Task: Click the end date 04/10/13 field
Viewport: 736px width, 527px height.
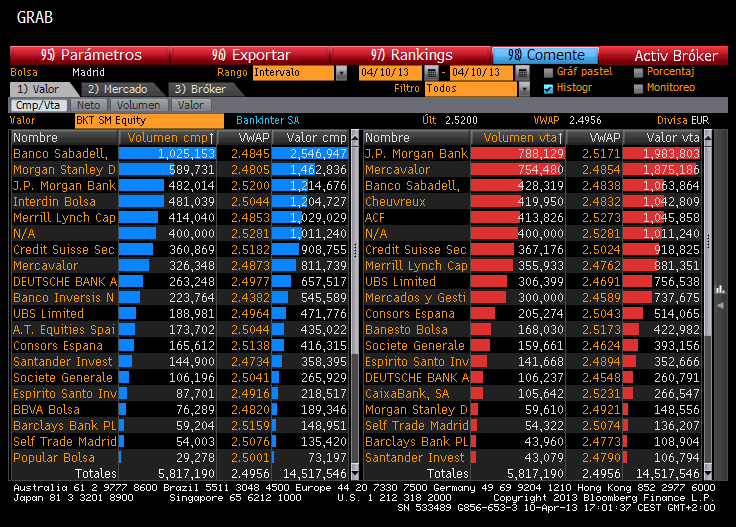Action: click(x=482, y=73)
